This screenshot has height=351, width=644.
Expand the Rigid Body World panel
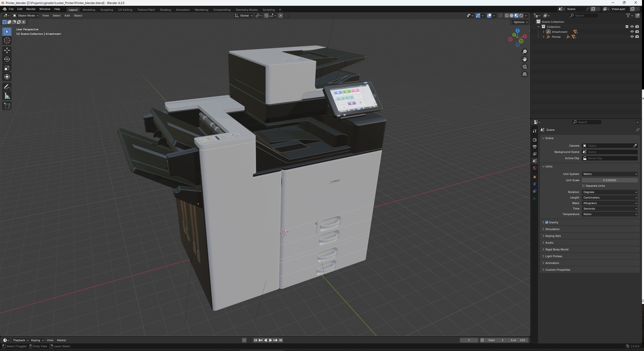(x=557, y=249)
